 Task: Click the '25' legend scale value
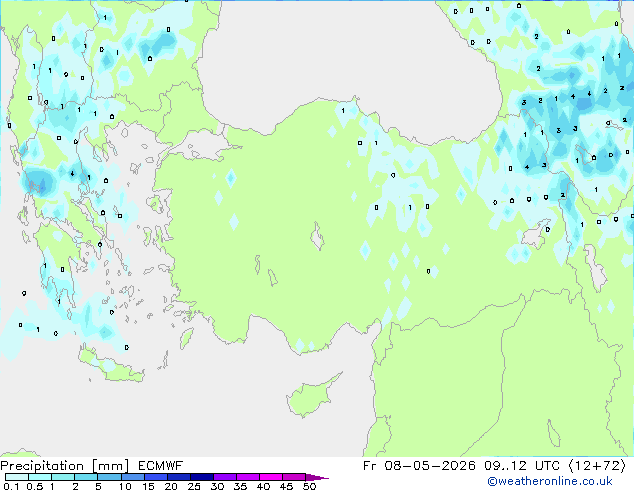(x=194, y=486)
